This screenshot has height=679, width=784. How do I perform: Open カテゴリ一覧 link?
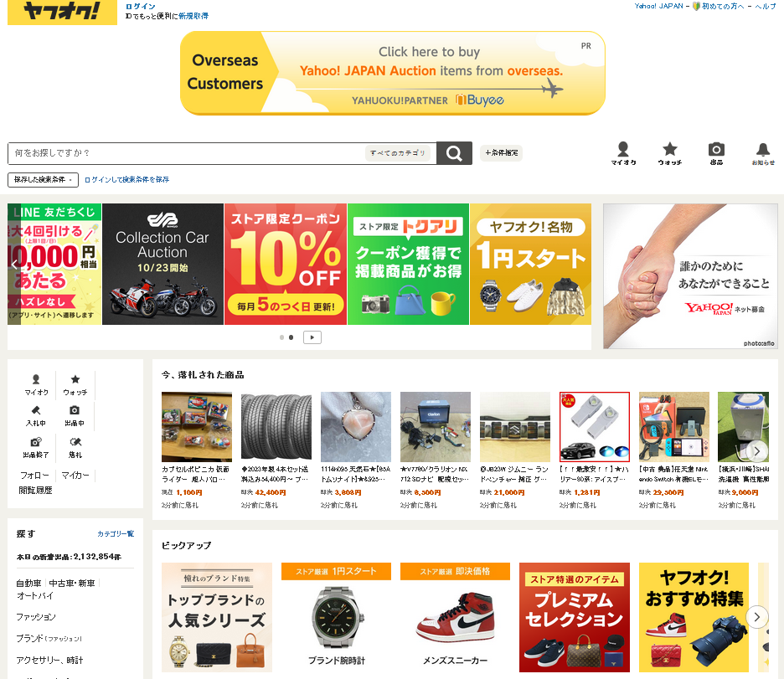point(116,533)
